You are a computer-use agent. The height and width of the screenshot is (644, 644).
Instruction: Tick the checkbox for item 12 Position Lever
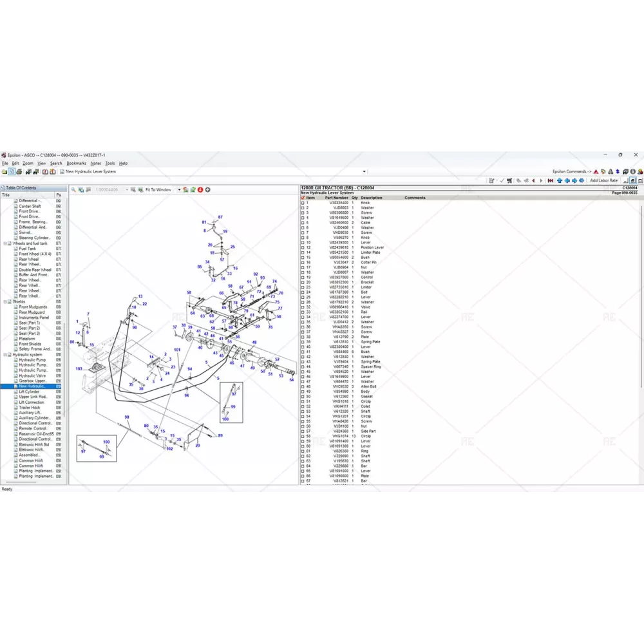pos(303,248)
